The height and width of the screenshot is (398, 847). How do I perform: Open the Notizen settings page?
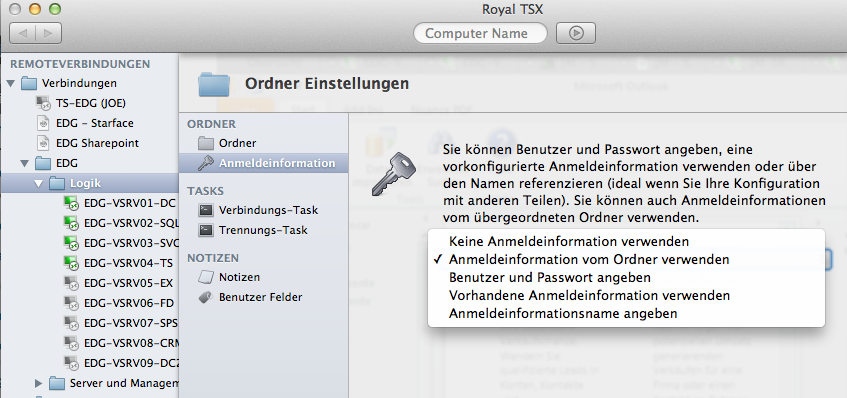[264, 277]
